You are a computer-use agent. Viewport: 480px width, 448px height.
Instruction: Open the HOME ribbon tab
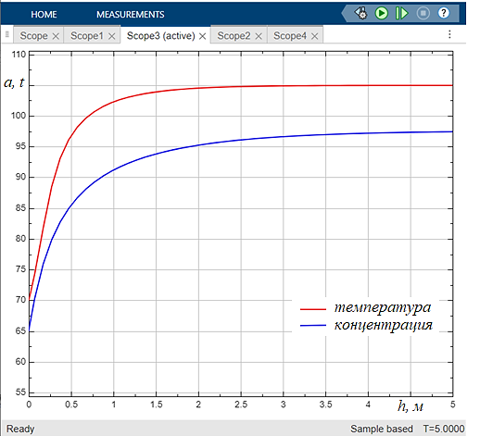point(44,15)
